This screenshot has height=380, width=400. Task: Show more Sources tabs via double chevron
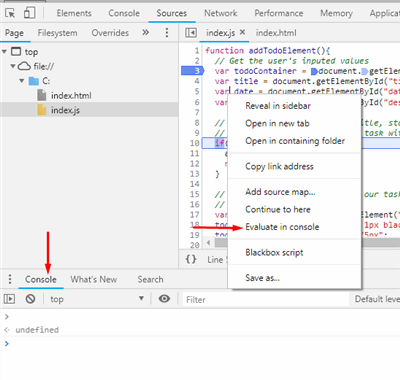(x=146, y=32)
